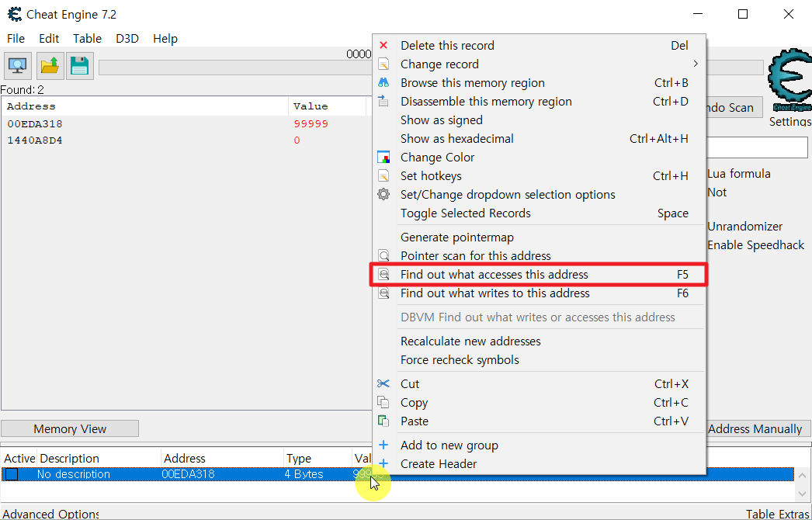Screen dimensions: 812x520
Task: Click the Enable Speedhack option label
Action: click(x=756, y=245)
